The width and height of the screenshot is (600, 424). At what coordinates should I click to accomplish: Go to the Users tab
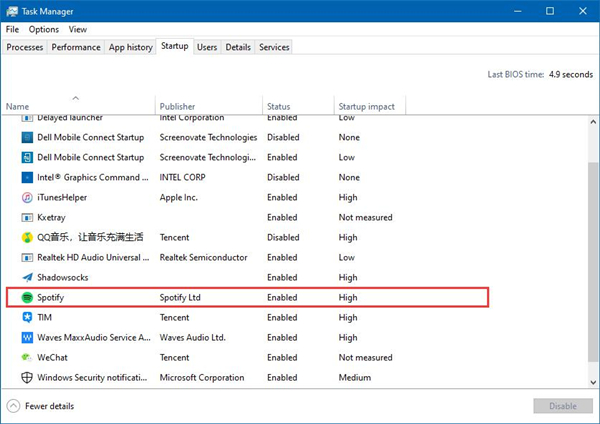(x=207, y=47)
